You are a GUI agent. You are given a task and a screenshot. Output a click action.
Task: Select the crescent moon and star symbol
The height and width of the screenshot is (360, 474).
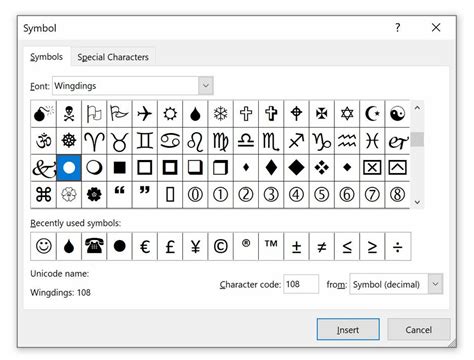(372, 114)
